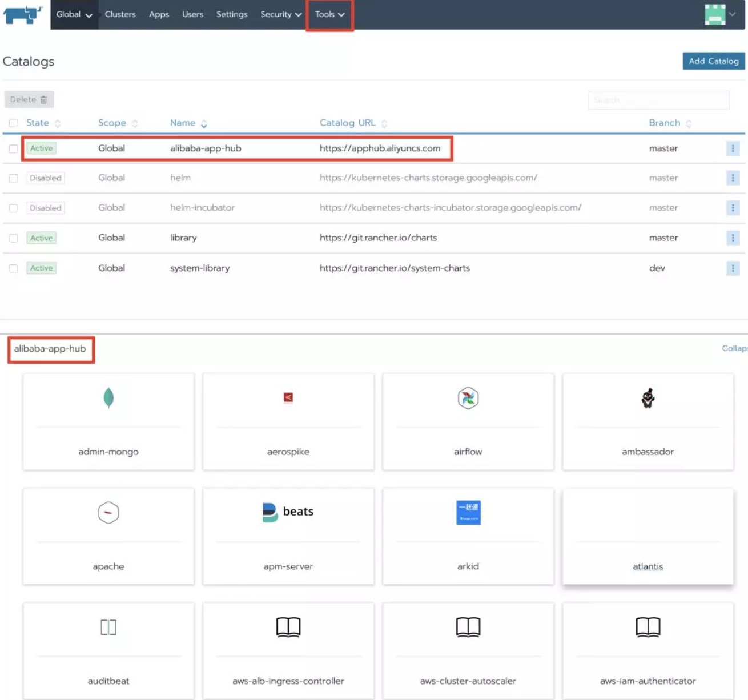Screen dimensions: 748x700
Task: Click the beats logo on apm-server
Action: [x=288, y=512]
